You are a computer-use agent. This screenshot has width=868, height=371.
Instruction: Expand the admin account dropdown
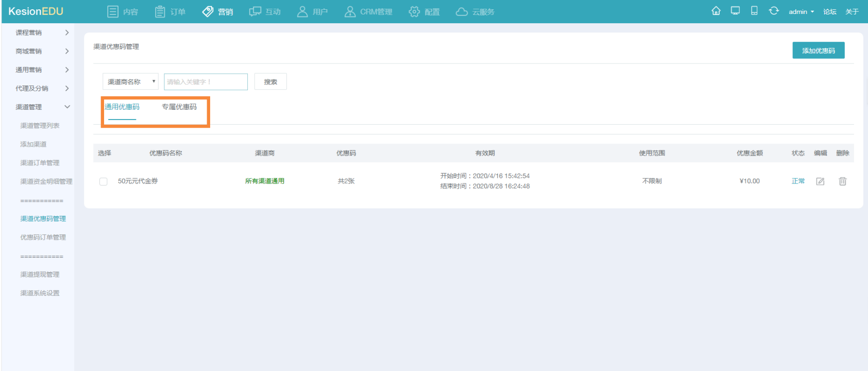pos(801,11)
